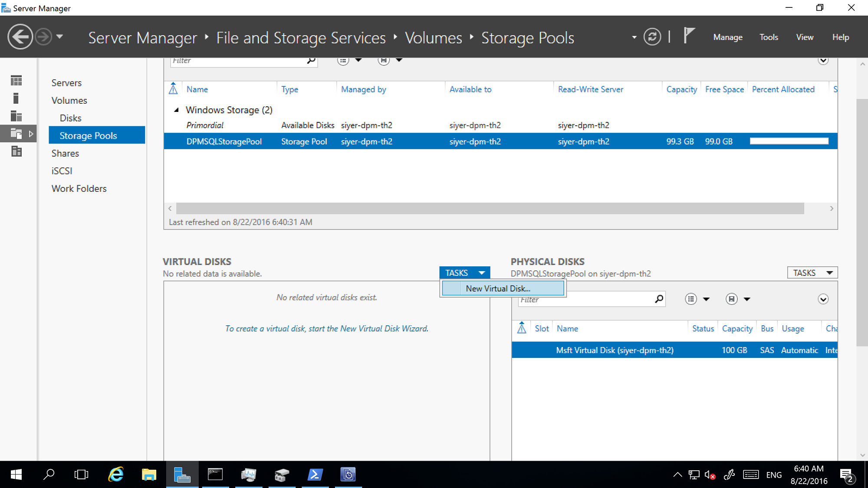Toggle the column sort on Capacity header

click(x=681, y=89)
